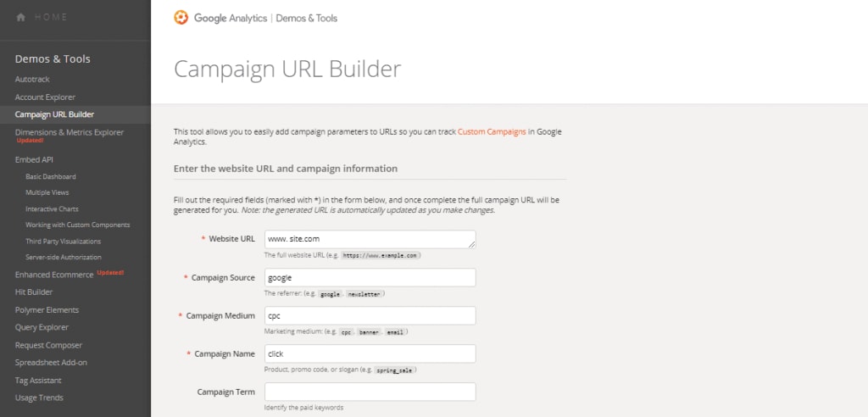Open Third Party Visualizations sub-item
Screen dimensions: 868x417
tap(63, 242)
